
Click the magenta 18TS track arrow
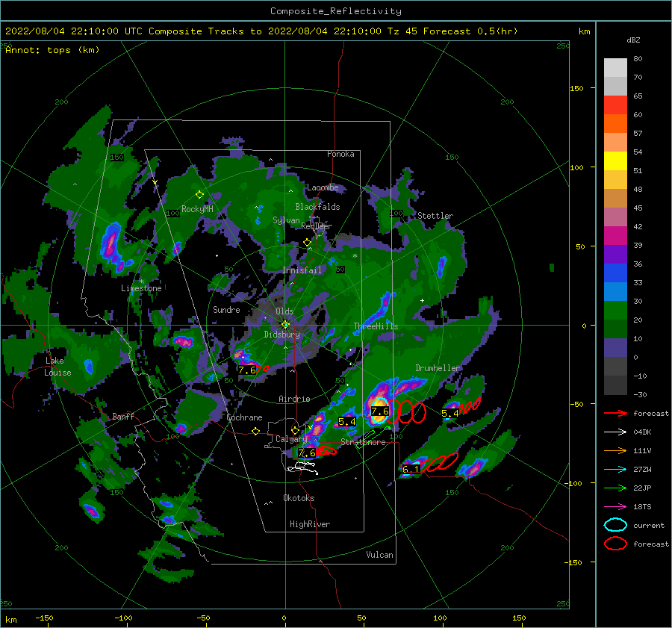click(615, 507)
